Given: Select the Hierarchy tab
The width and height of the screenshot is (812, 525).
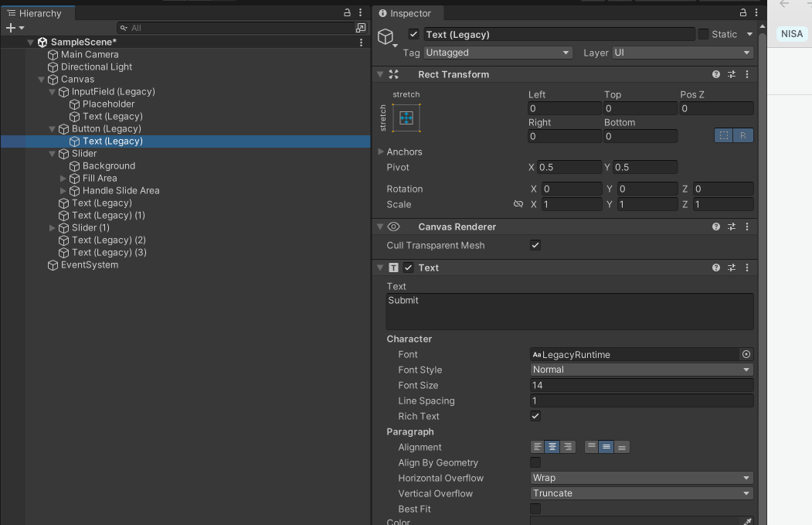Looking at the screenshot, I should coord(37,13).
